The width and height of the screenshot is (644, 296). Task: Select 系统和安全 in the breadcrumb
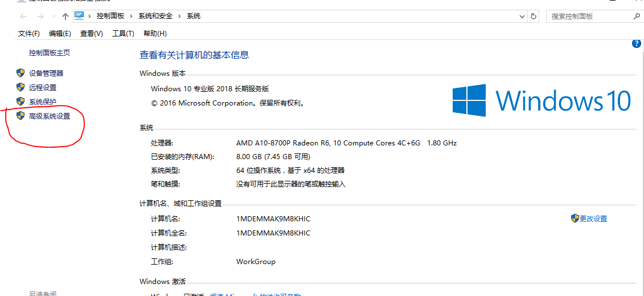coord(155,17)
